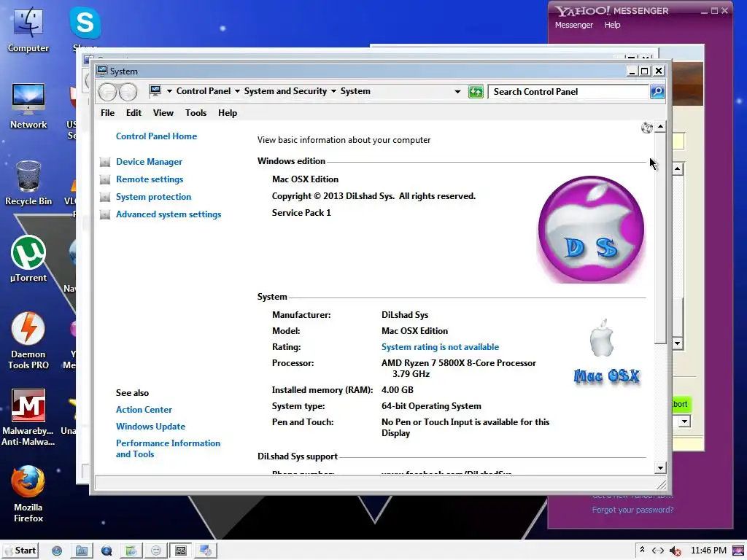Expand the Control Panel breadcrumb arrow
The image size is (747, 560).
tap(237, 91)
